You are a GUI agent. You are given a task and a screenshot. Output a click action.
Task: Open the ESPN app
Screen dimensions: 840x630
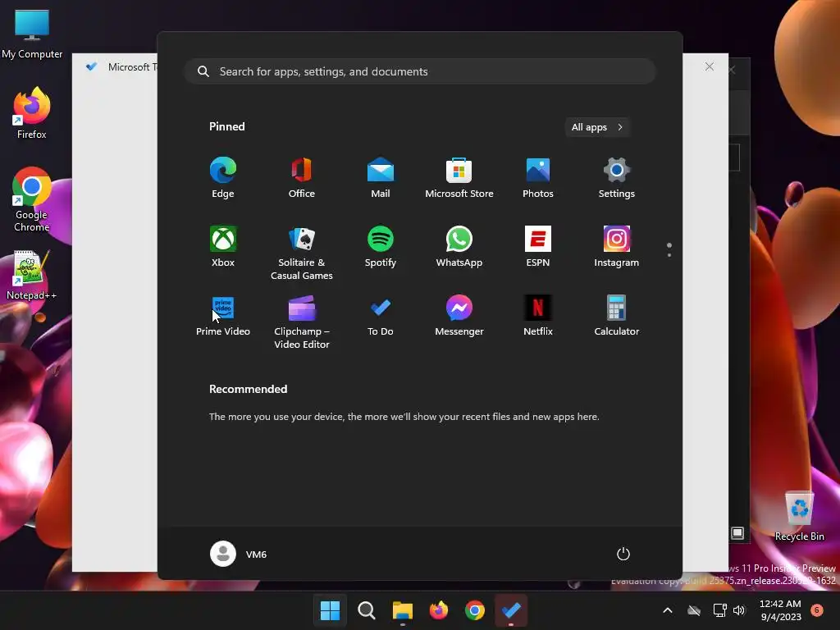[x=538, y=246]
